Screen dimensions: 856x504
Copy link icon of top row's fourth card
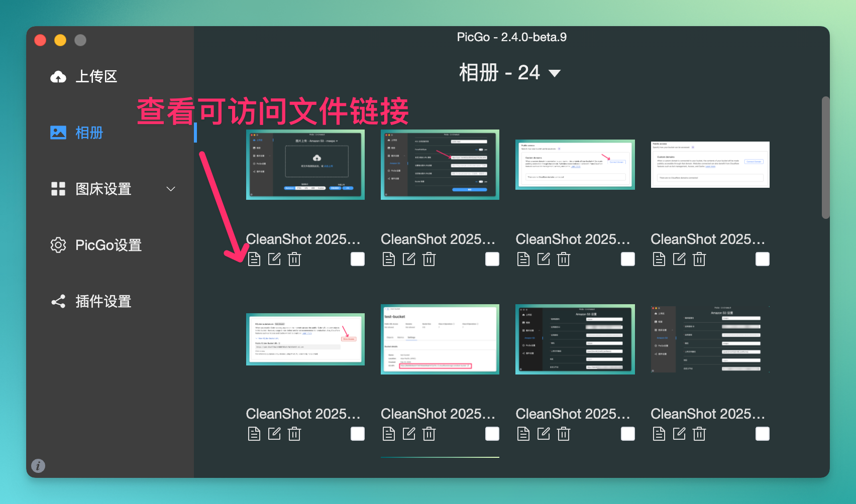(659, 259)
